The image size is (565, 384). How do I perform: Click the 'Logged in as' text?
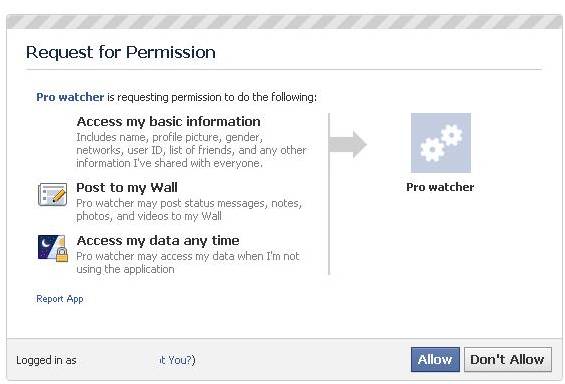(46, 360)
